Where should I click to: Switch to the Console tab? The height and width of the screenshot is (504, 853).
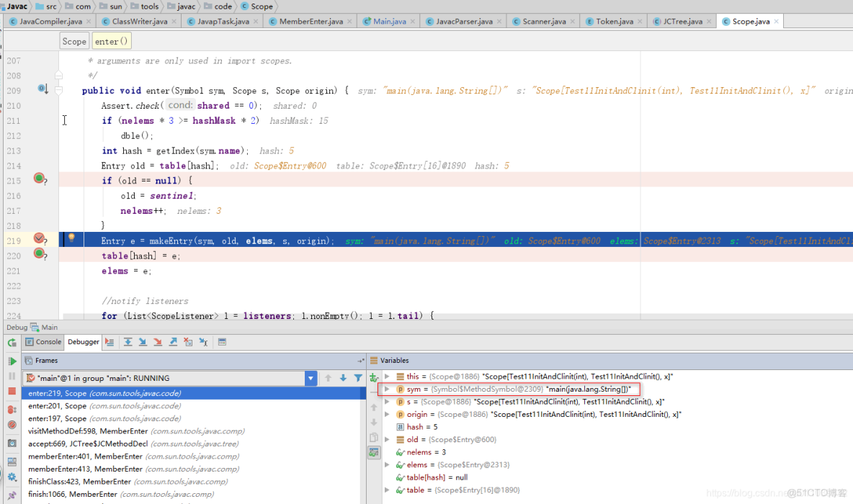[x=43, y=342]
